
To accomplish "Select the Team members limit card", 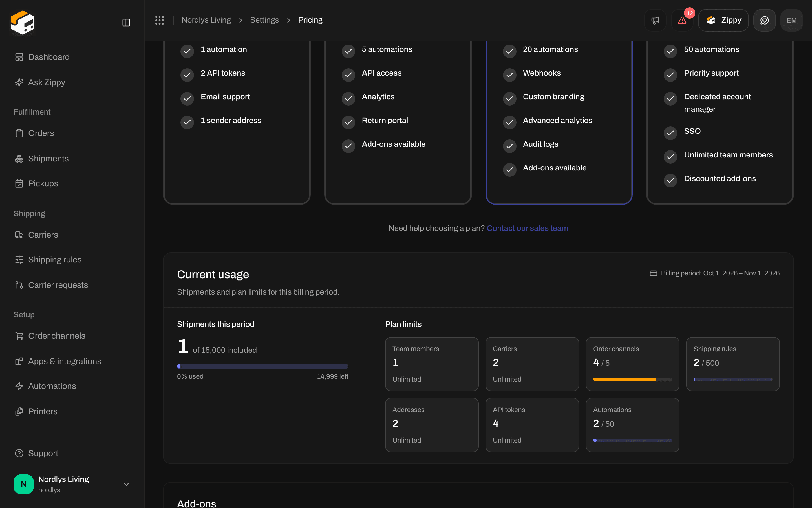I will tap(432, 364).
